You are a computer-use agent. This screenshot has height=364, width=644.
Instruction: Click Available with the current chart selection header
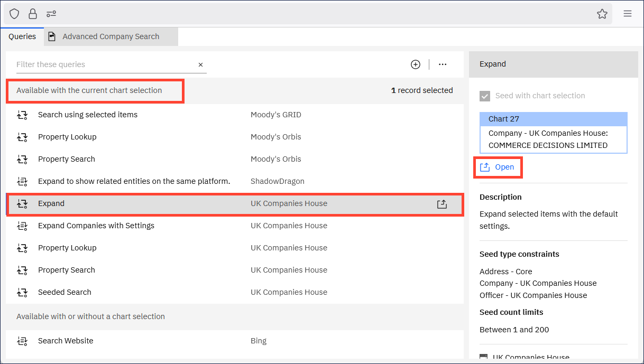tap(89, 90)
